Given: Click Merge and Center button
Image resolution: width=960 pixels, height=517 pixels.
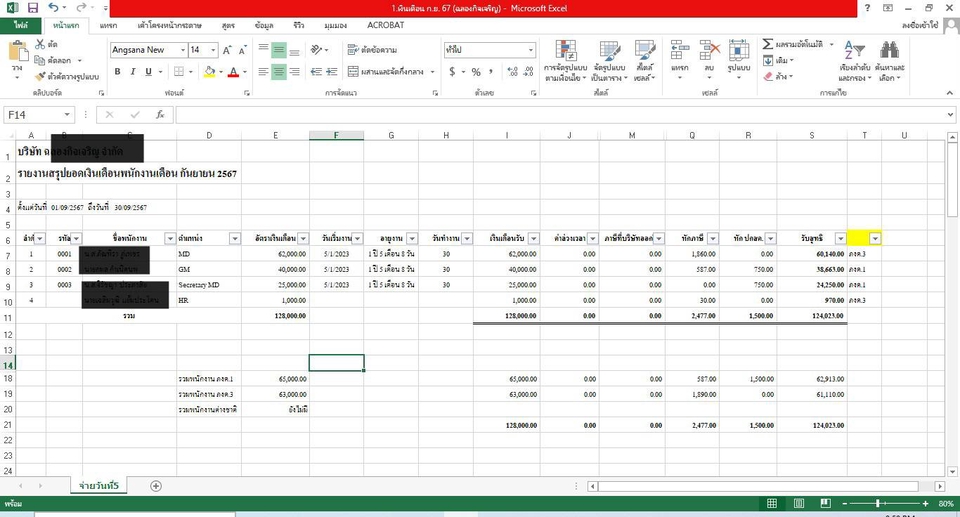Looking at the screenshot, I should 386,72.
